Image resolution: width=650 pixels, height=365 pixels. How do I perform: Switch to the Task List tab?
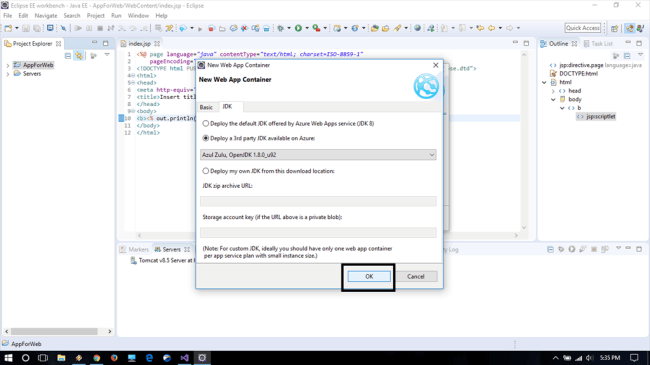(x=598, y=44)
